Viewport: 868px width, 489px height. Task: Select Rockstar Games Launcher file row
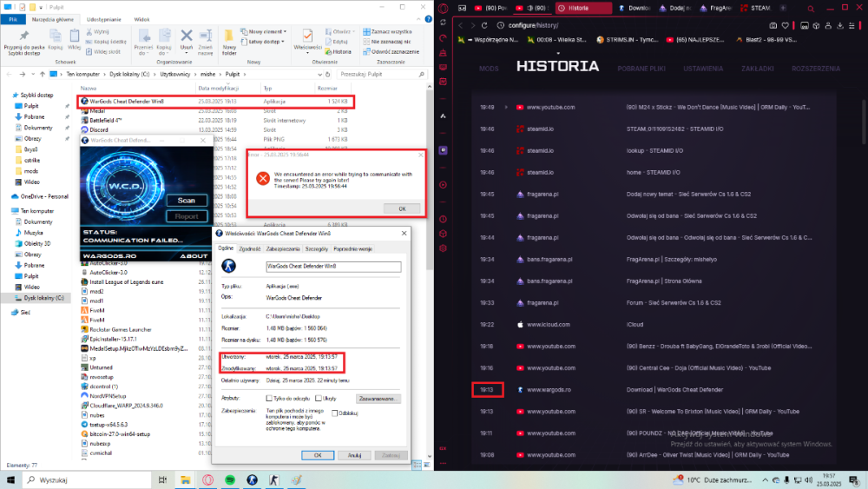[x=121, y=329]
